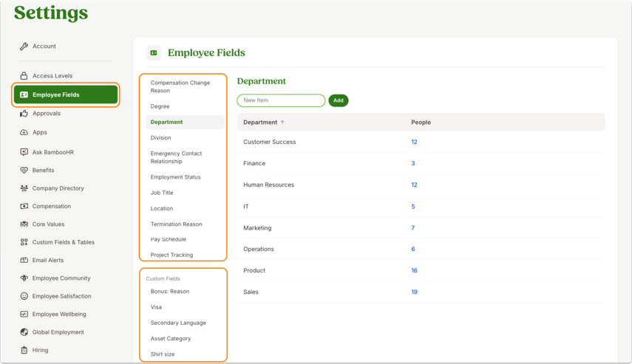
Task: Click the Email Alerts mailbox icon
Action: click(x=24, y=260)
